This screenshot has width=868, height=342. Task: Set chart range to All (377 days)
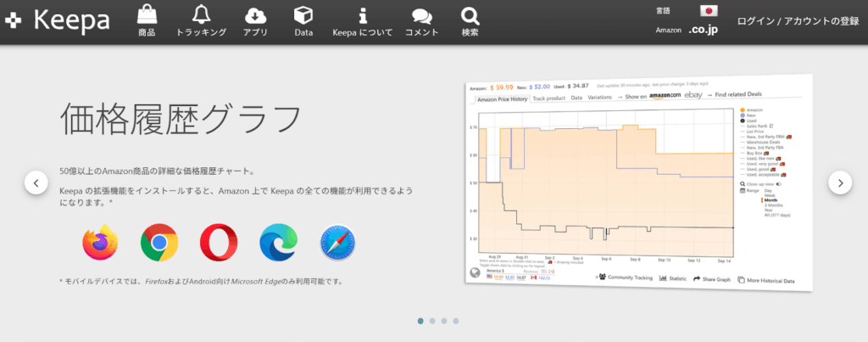point(778,215)
